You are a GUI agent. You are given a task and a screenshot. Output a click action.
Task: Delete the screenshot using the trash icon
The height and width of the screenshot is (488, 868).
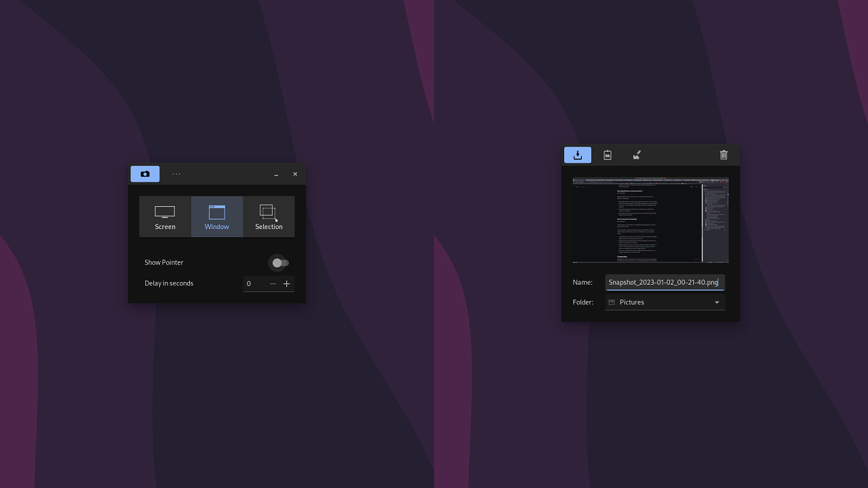(724, 155)
